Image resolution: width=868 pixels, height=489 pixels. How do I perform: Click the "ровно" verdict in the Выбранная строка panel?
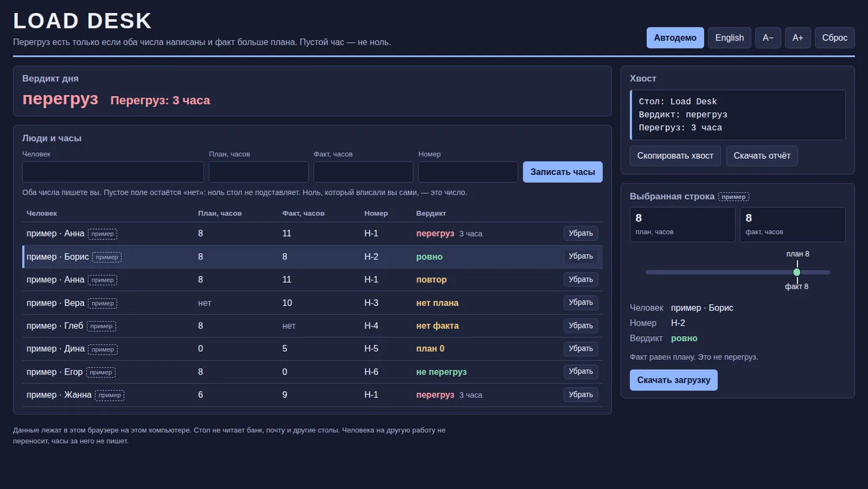coord(684,338)
